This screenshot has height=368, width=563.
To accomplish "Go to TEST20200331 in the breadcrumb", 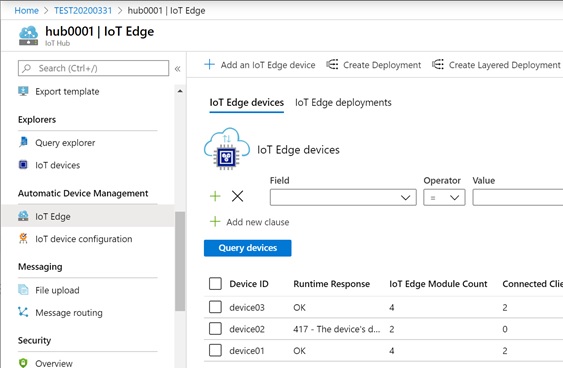I will [x=83, y=10].
